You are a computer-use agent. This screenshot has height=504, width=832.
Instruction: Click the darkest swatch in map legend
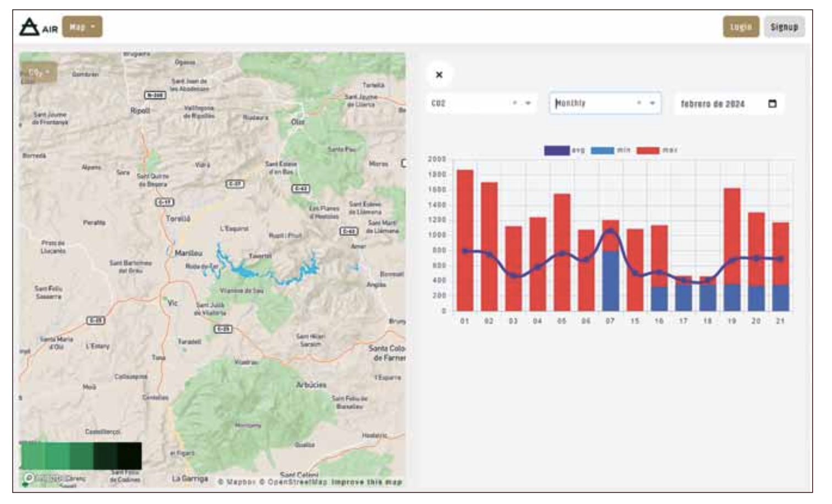click(x=130, y=456)
